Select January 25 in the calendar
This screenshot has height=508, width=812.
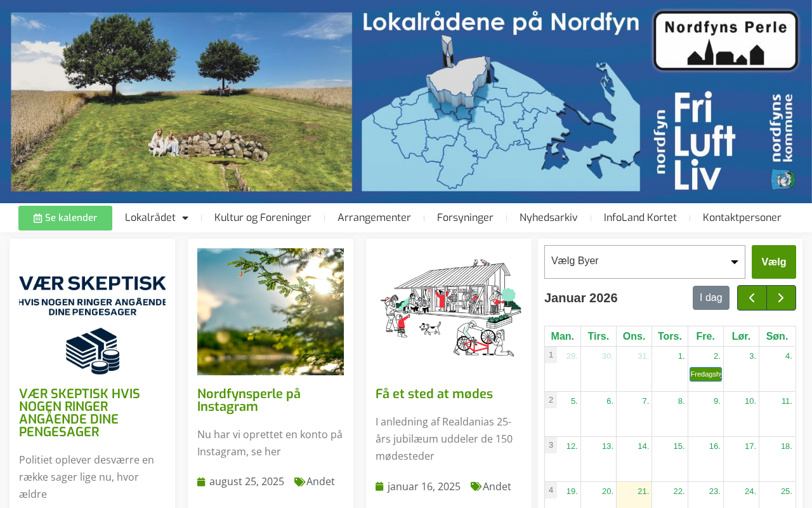(787, 491)
